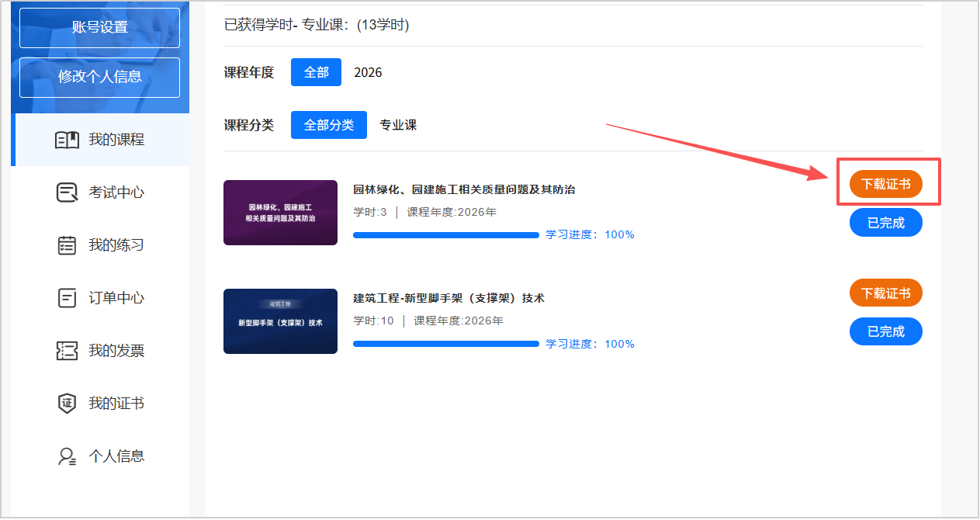Image resolution: width=980 pixels, height=520 pixels.
Task: Click progress bar of 园林绿化 course
Action: pos(446,234)
